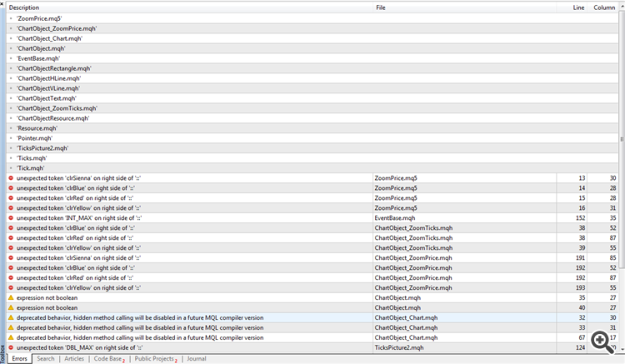Open the Articles tab

pos(74,358)
